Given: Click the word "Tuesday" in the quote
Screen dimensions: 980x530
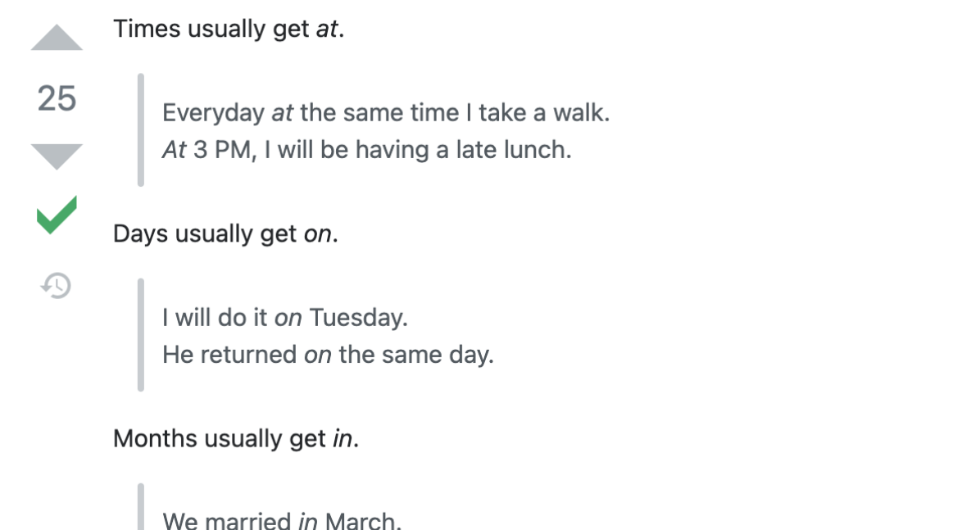Looking at the screenshot, I should tap(357, 317).
